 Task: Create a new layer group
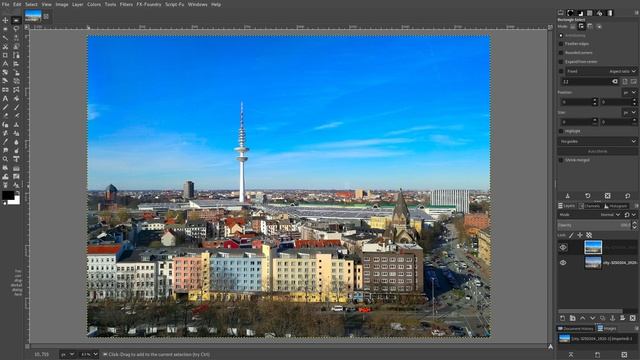[573, 318]
